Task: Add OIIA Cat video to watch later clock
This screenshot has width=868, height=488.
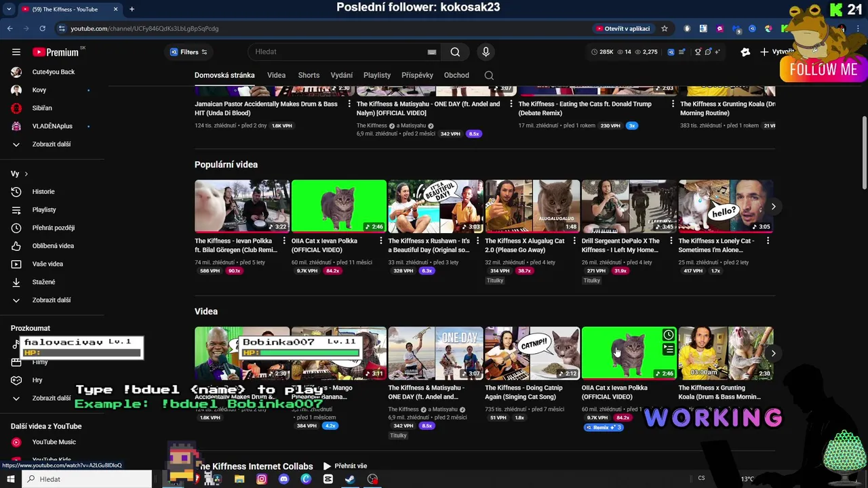Action: [669, 335]
